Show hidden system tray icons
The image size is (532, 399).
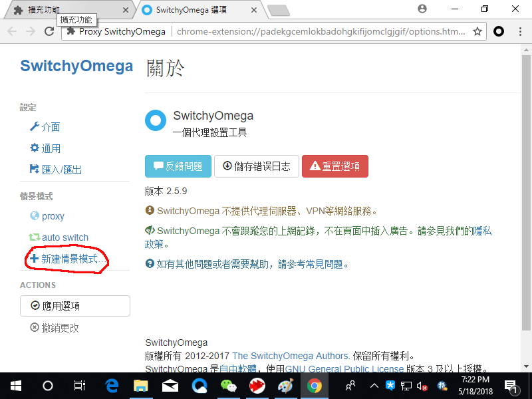click(x=374, y=386)
